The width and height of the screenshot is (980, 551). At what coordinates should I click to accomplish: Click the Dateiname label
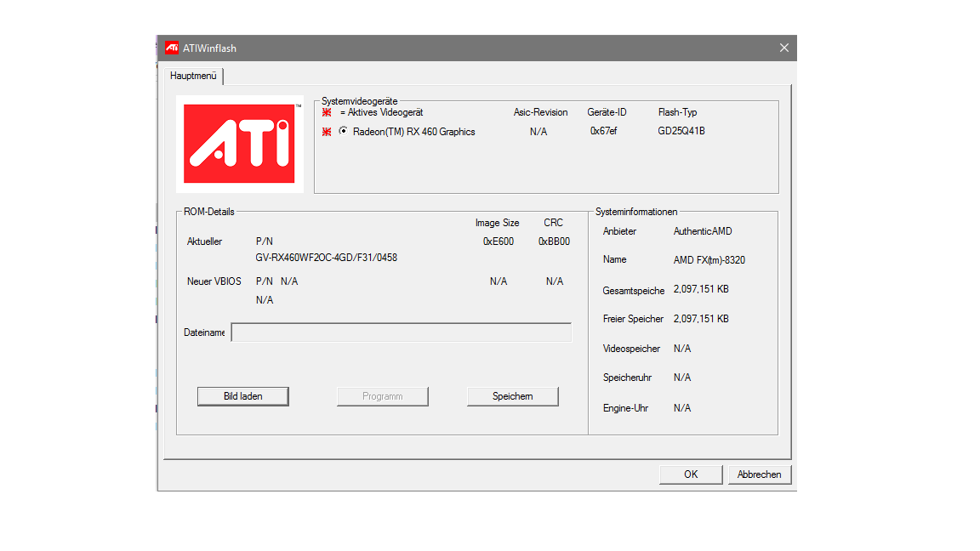[x=204, y=332]
